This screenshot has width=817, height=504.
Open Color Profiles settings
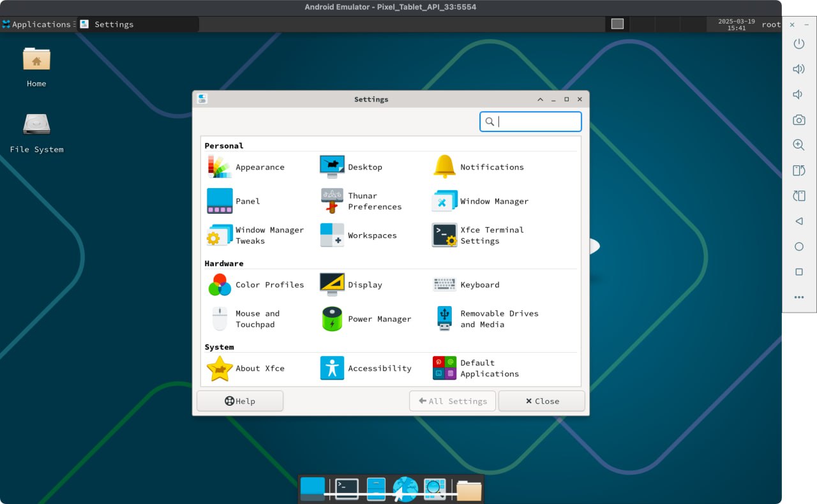[220, 285]
